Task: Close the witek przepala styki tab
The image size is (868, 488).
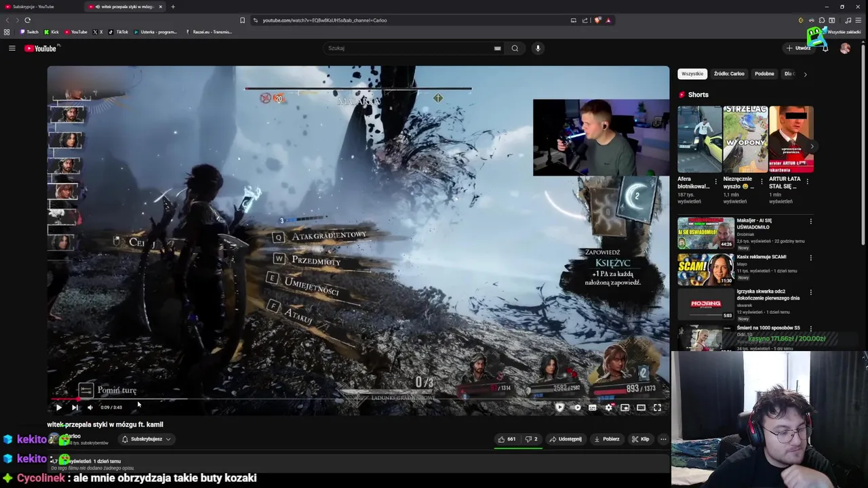Action: tap(161, 7)
